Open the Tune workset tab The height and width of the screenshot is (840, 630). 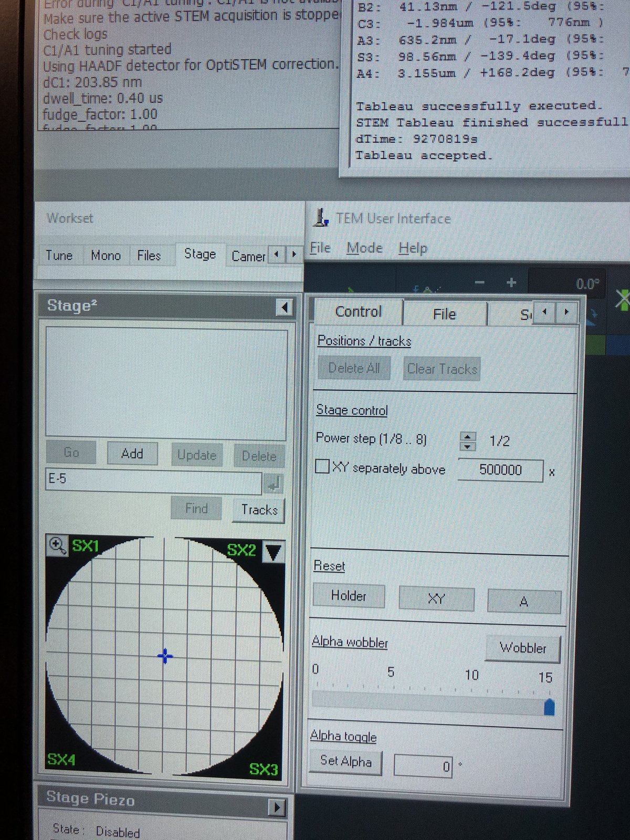click(x=59, y=256)
